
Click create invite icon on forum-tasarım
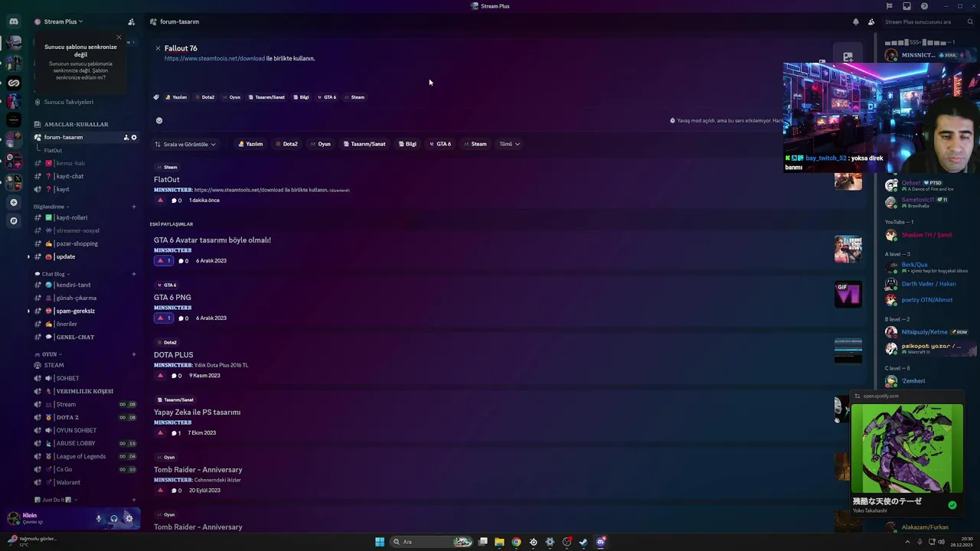point(126,137)
